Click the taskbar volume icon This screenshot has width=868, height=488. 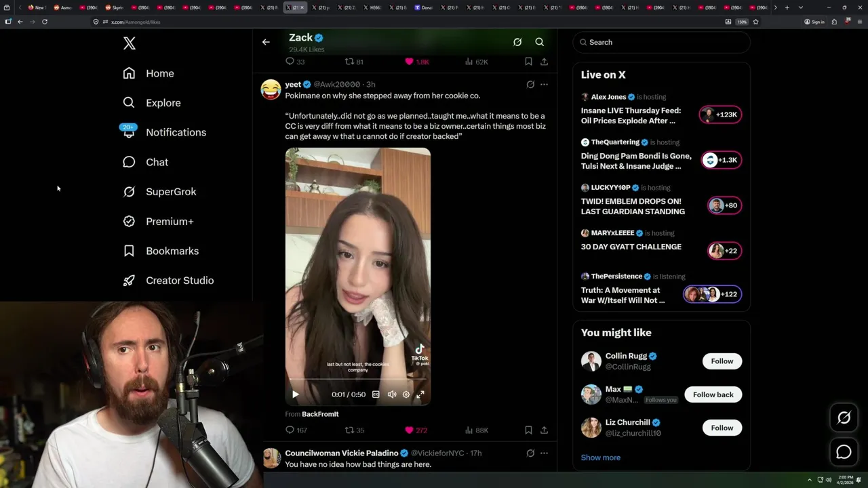click(829, 480)
